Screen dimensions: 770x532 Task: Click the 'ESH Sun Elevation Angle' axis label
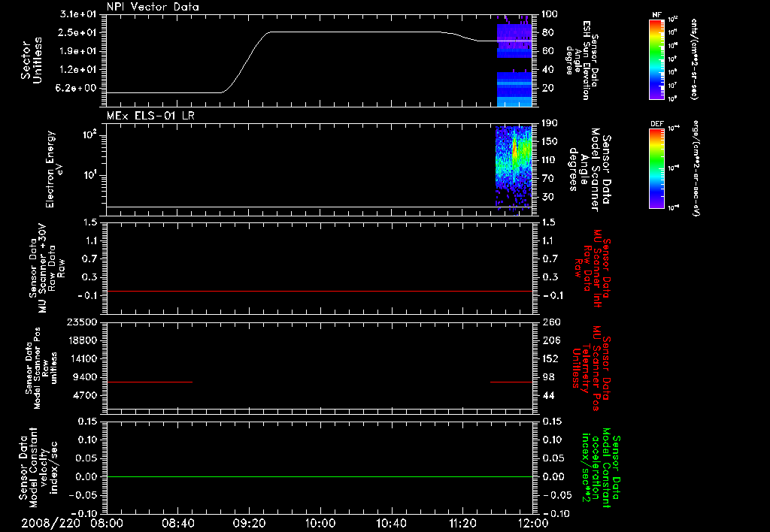tap(582, 60)
